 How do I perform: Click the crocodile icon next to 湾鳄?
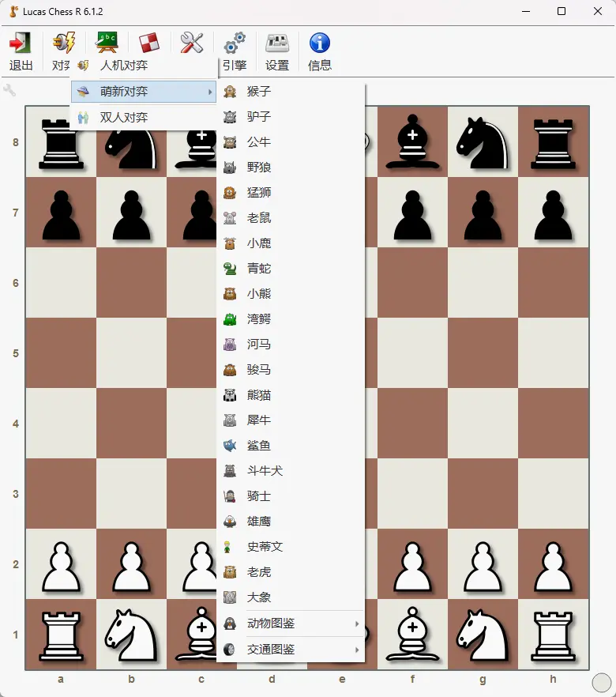(x=230, y=319)
